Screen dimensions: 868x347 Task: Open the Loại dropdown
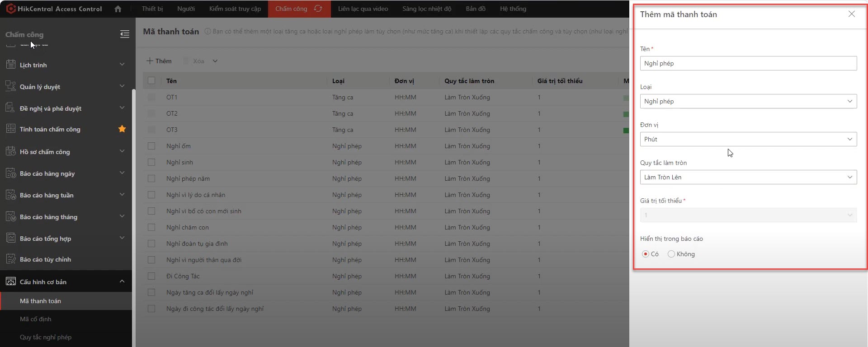click(748, 101)
